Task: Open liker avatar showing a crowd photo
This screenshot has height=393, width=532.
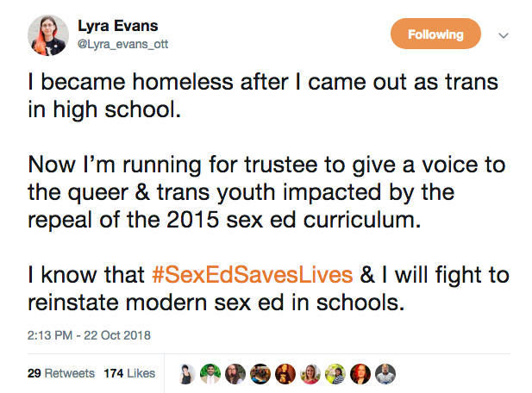Action: tap(260, 374)
